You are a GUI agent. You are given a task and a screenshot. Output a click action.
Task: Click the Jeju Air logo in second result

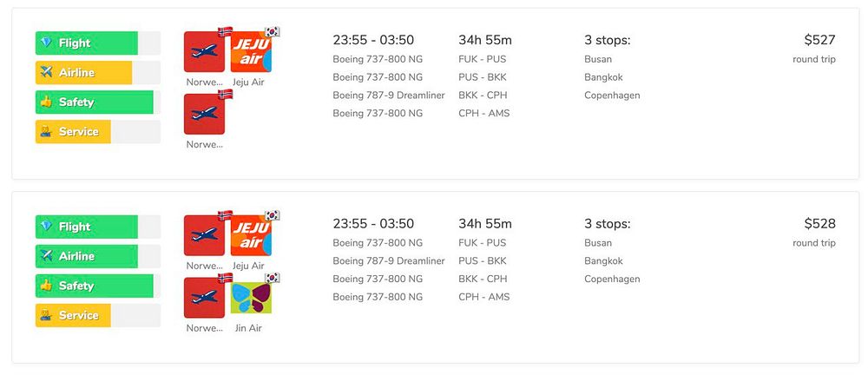coord(251,235)
